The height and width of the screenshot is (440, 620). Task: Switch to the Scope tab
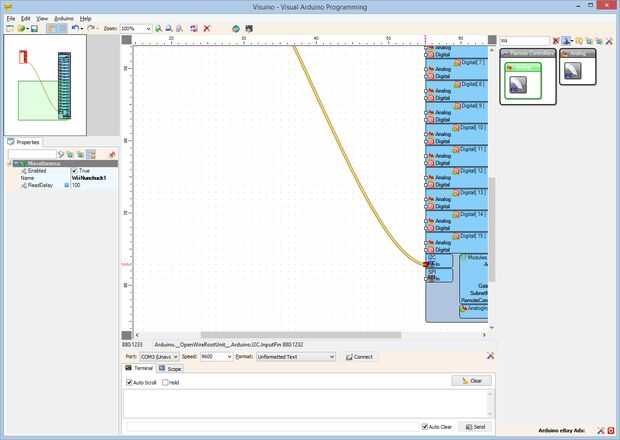point(170,368)
